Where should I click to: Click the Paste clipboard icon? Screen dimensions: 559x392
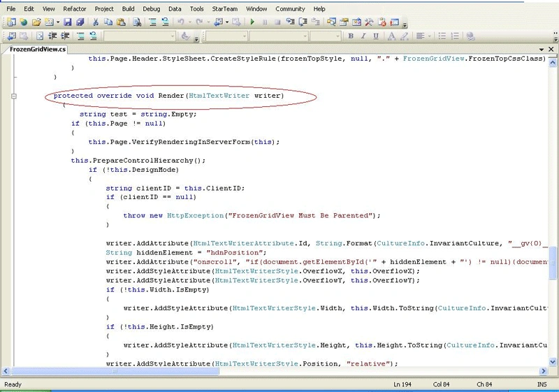121,22
